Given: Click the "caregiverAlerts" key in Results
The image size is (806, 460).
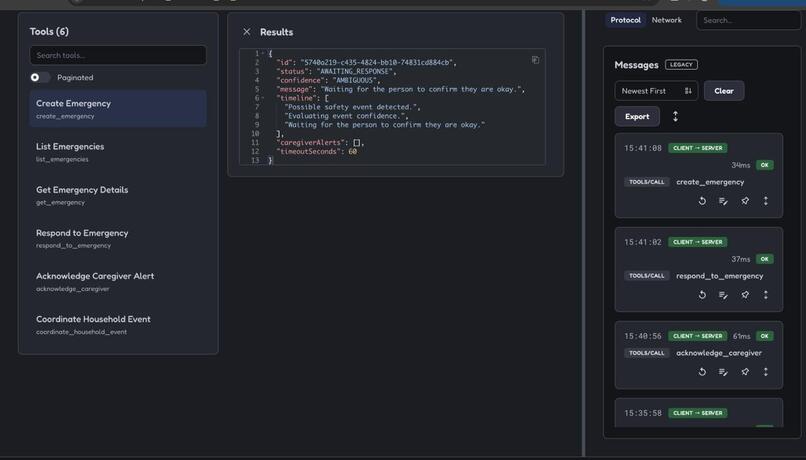Looking at the screenshot, I should click(x=309, y=143).
